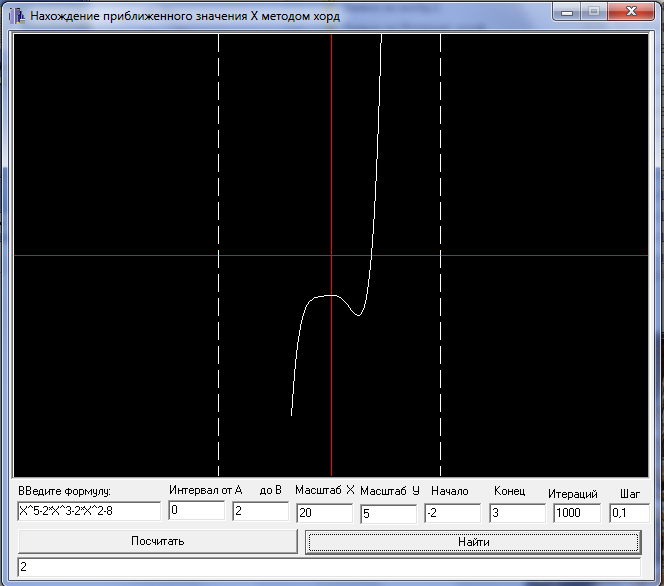Click the Посчитать button
This screenshot has height=586, width=664.
[x=158, y=541]
